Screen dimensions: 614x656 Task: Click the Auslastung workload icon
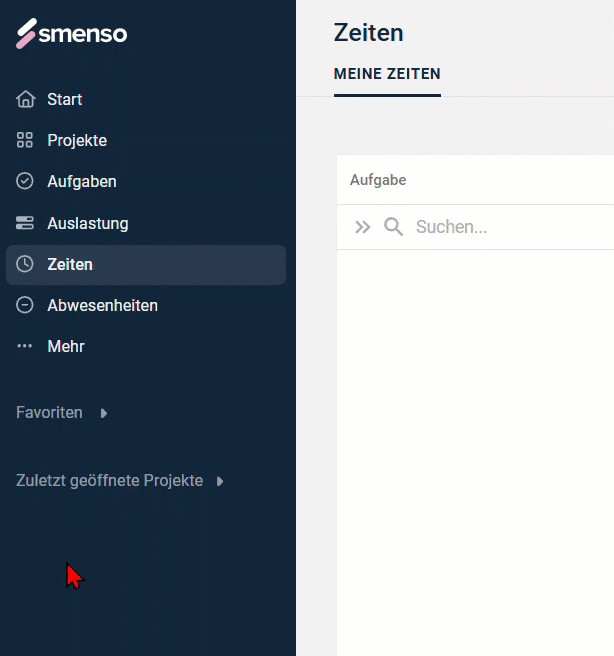[x=25, y=223]
